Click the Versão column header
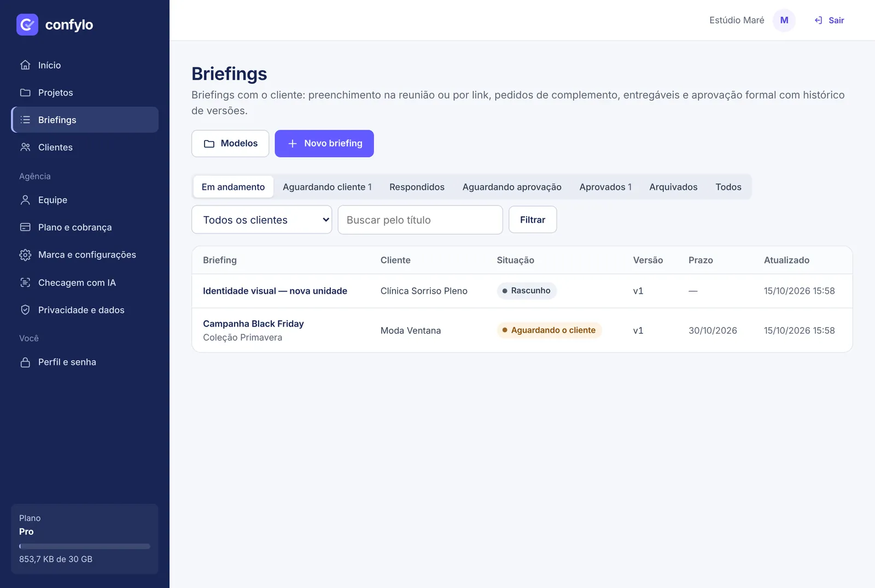875x588 pixels. (x=648, y=260)
